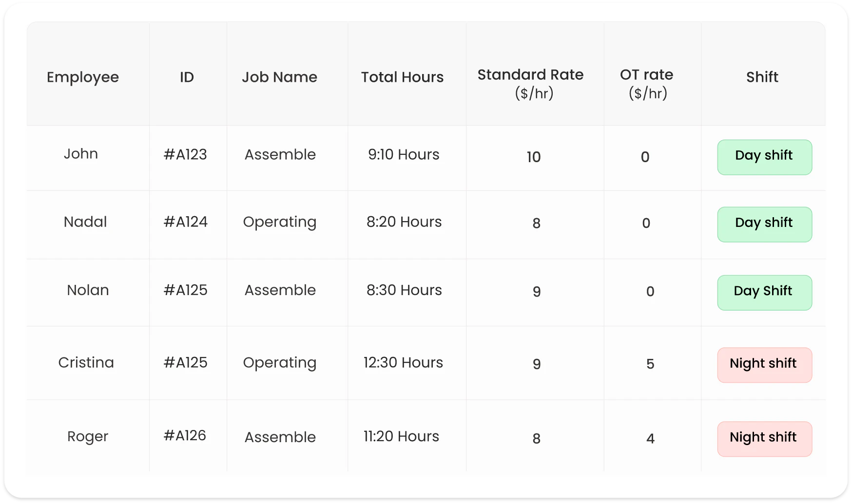This screenshot has width=852, height=504.
Task: Click the Employee column header
Action: click(83, 77)
